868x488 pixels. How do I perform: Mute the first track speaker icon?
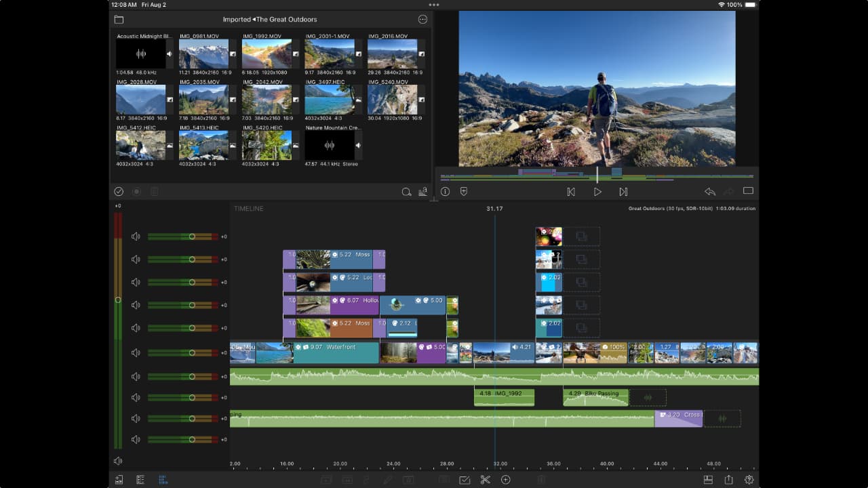[136, 237]
